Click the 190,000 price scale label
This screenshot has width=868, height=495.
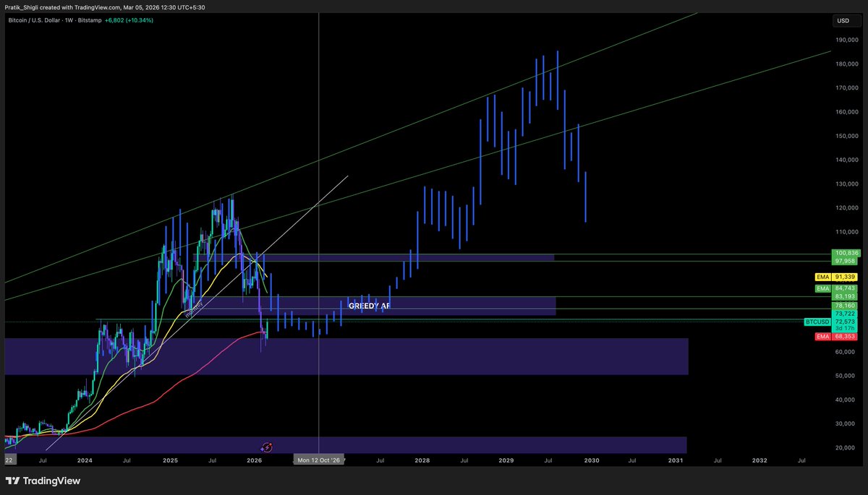[x=846, y=40]
